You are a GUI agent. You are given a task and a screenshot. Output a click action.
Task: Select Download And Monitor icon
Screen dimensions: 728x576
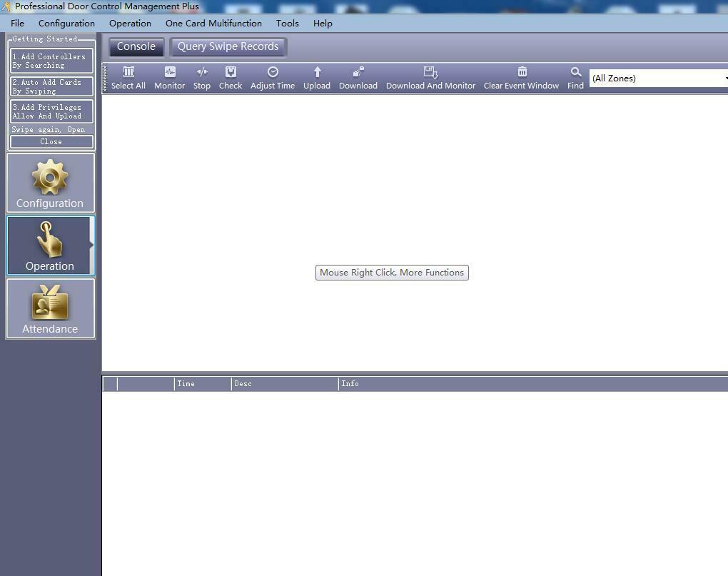point(430,72)
